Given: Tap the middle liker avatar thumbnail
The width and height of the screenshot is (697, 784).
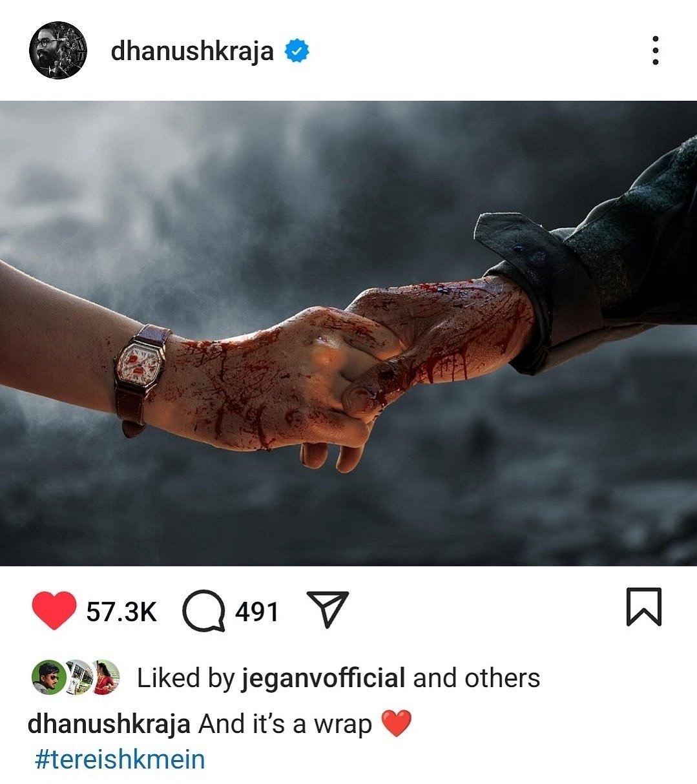Looking at the screenshot, I should tap(79, 677).
